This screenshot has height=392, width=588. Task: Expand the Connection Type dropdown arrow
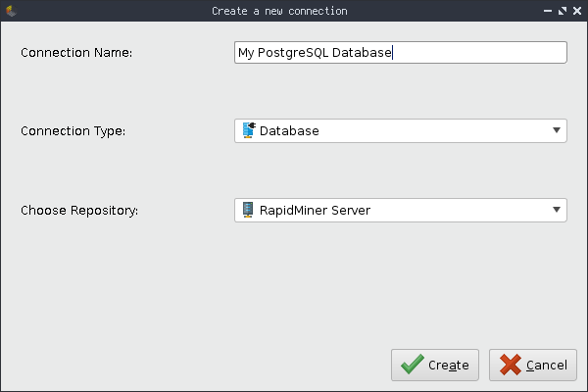point(556,130)
